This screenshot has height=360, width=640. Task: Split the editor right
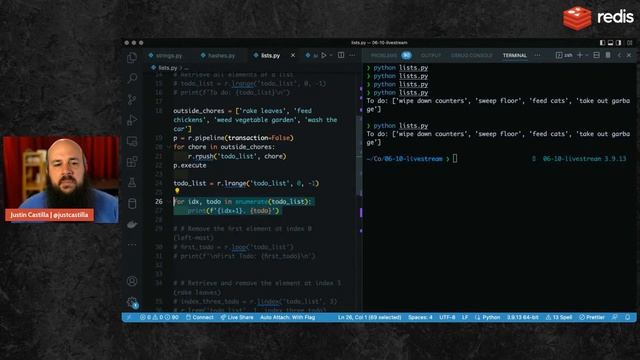pyautogui.click(x=341, y=55)
